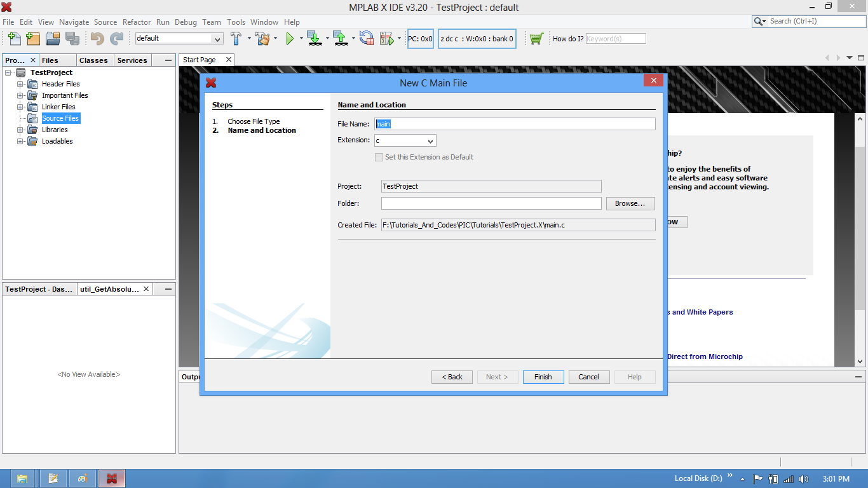Click the Folder input field
The width and height of the screenshot is (868, 488).
[491, 203]
